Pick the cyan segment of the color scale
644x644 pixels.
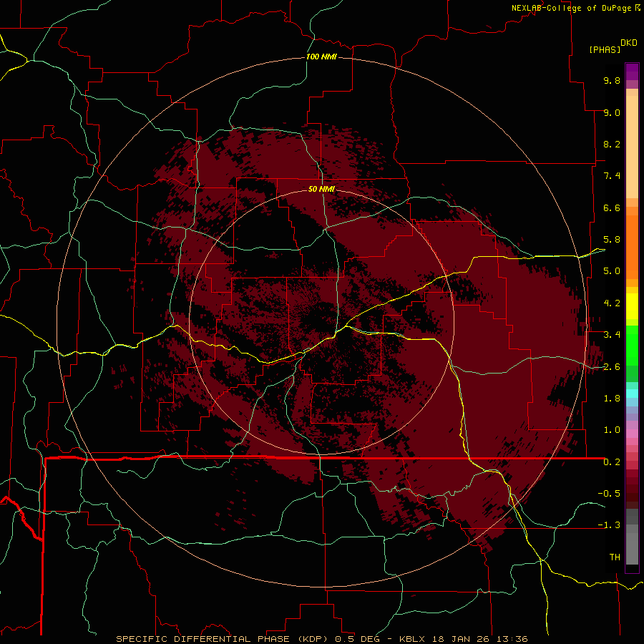(x=632, y=394)
